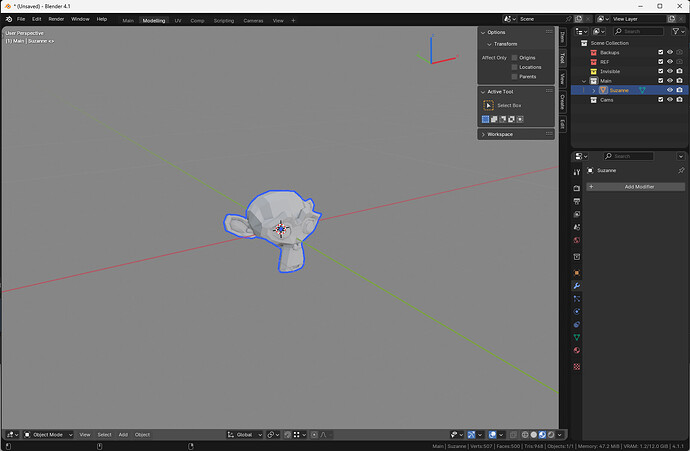Open the Texture properties tab
690x451 pixels.
(576, 367)
